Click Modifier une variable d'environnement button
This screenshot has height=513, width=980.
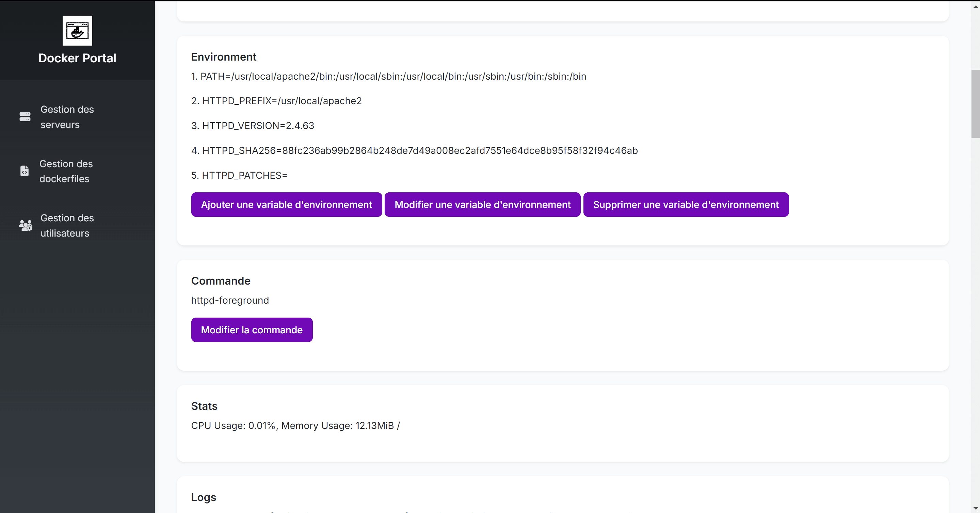coord(482,204)
